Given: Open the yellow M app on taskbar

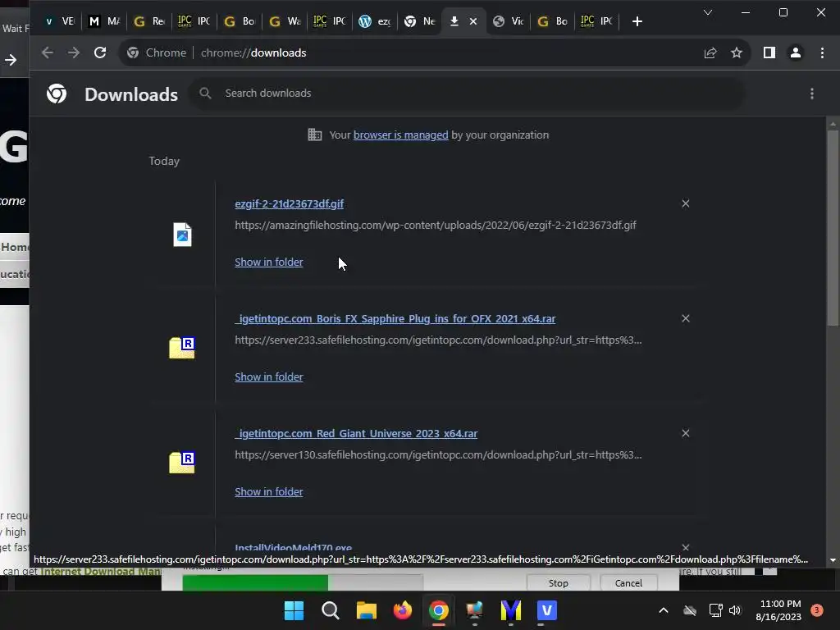Looking at the screenshot, I should pos(510,610).
